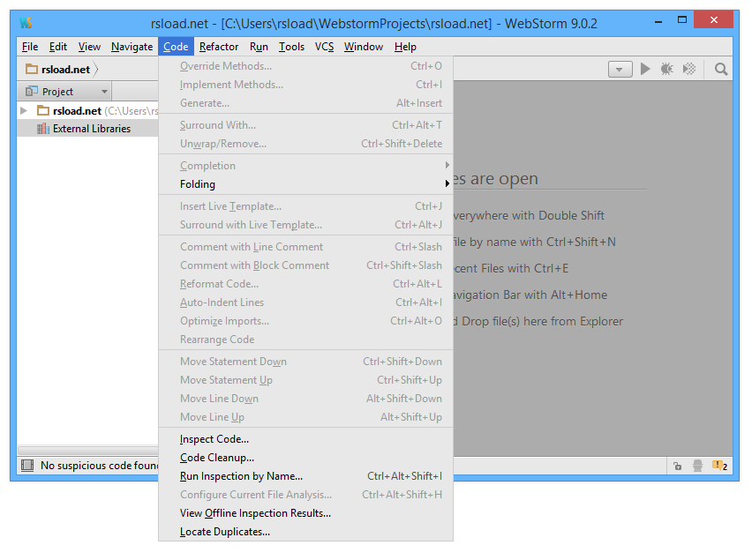Image resolution: width=752 pixels, height=560 pixels.
Task: Open the View menu
Action: tap(89, 47)
